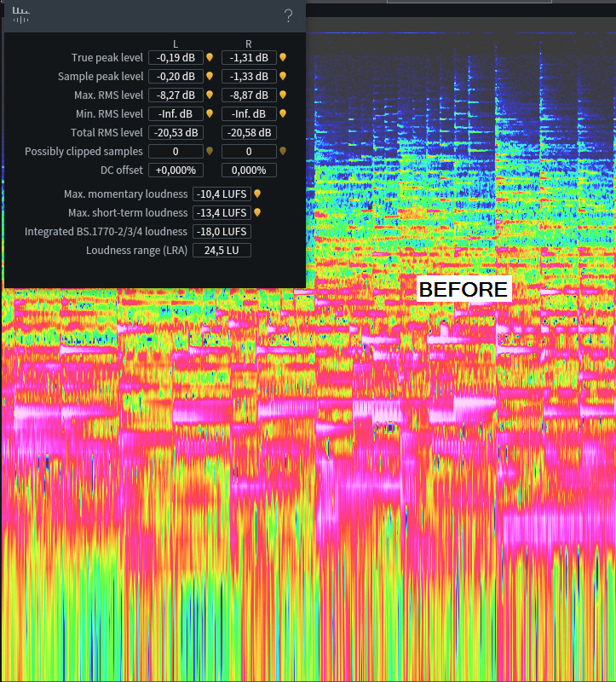Screen dimensions: 616x682
Task: Click the Sample peak level label
Action: pos(101,76)
